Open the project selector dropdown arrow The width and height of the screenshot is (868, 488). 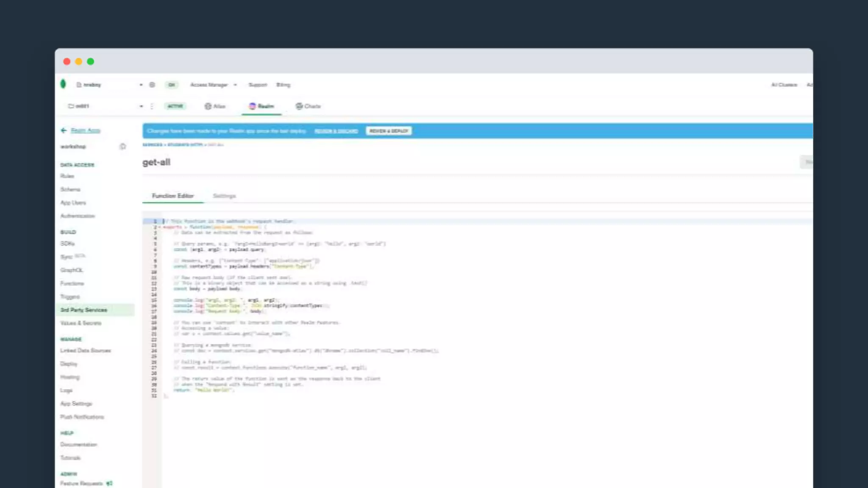pyautogui.click(x=141, y=106)
